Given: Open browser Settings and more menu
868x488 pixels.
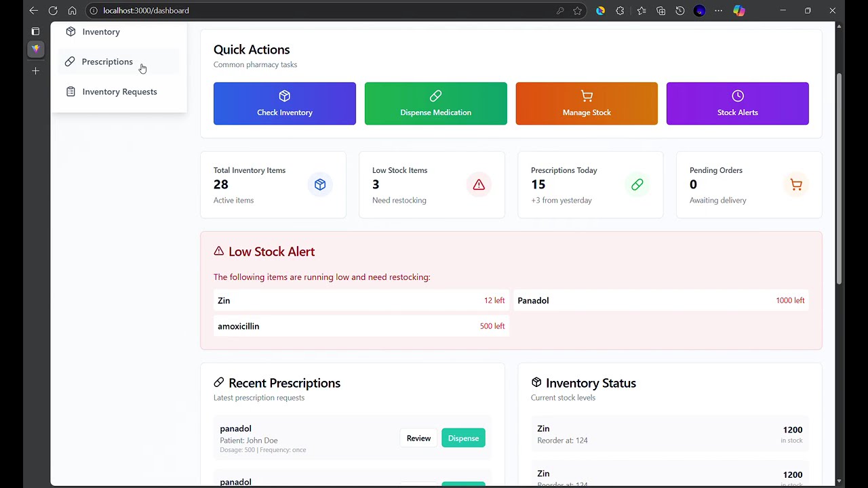Looking at the screenshot, I should [719, 11].
